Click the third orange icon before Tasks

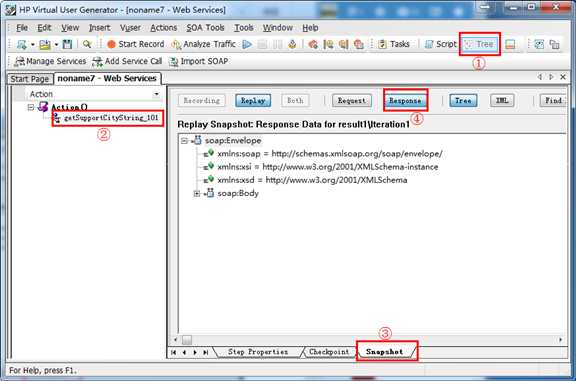(x=343, y=44)
